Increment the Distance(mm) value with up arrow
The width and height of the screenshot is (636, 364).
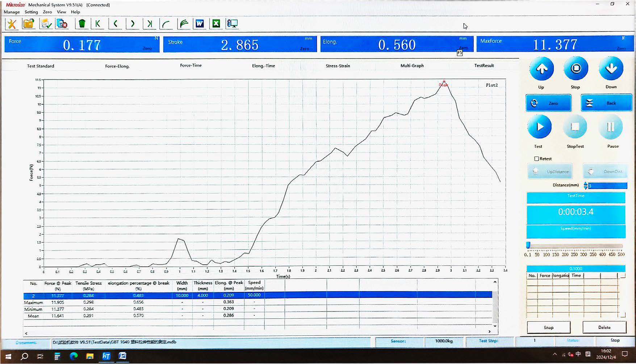pos(585,184)
